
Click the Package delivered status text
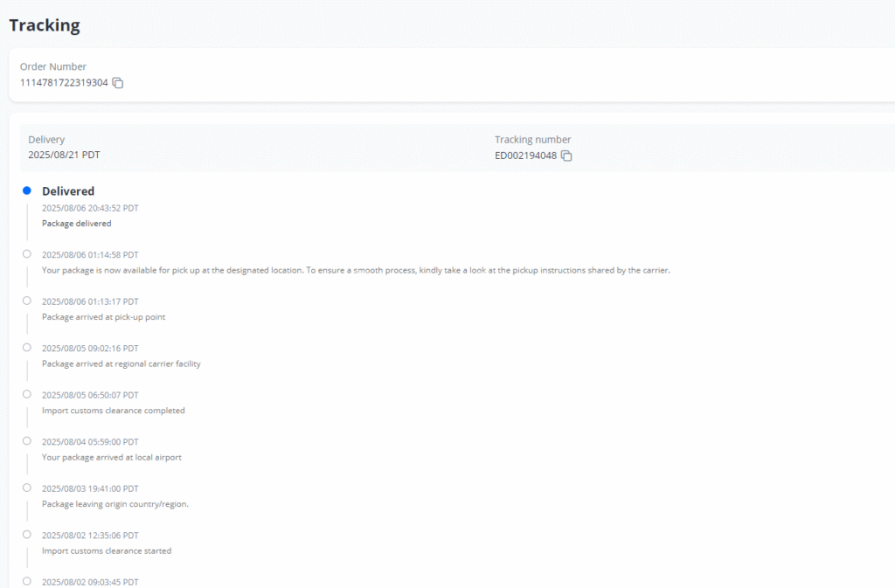77,224
